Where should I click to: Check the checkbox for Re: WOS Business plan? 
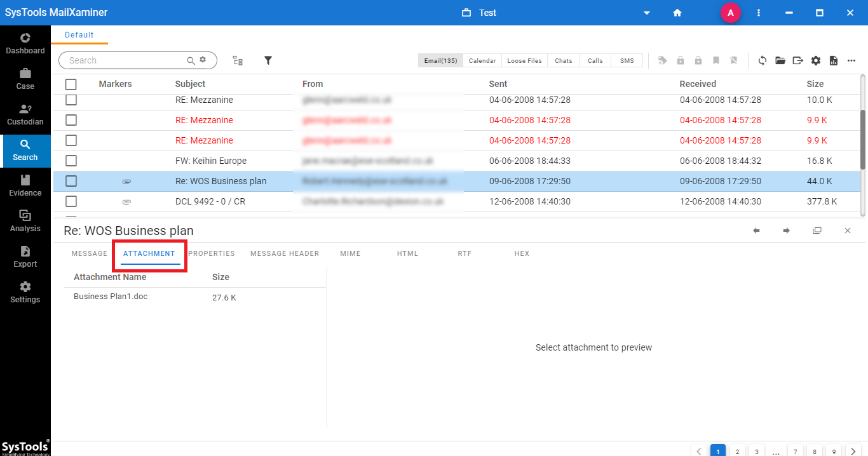[71, 181]
